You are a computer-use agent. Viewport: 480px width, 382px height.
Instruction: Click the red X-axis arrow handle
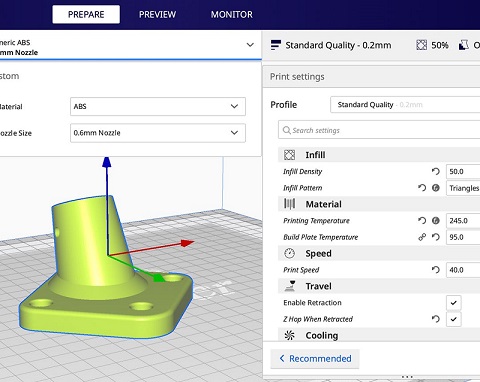pos(188,243)
